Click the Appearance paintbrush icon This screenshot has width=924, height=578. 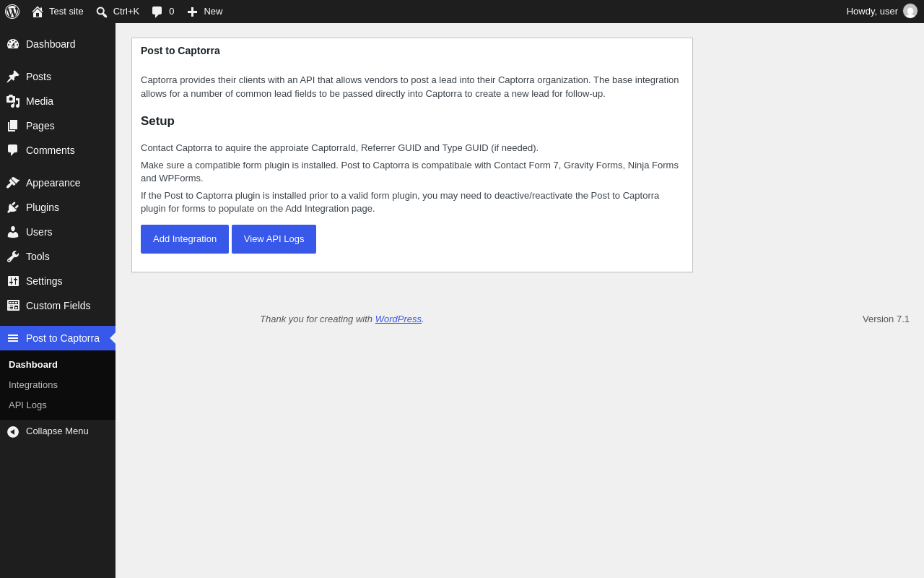13,183
